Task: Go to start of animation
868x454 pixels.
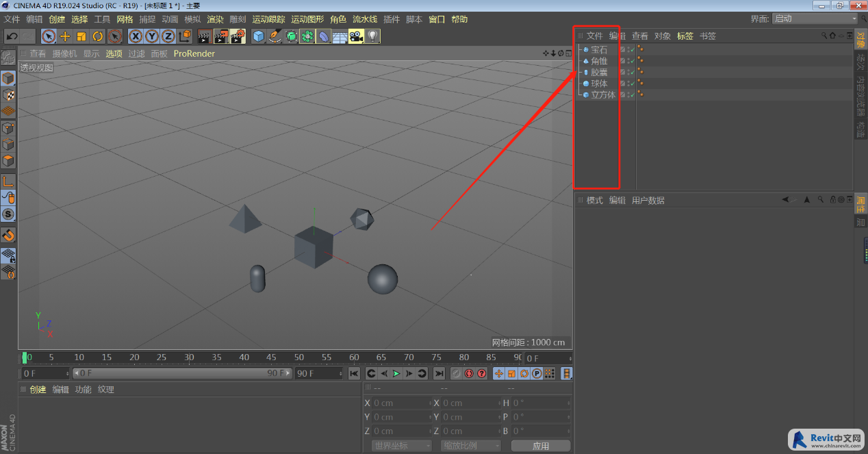Action: pos(354,373)
